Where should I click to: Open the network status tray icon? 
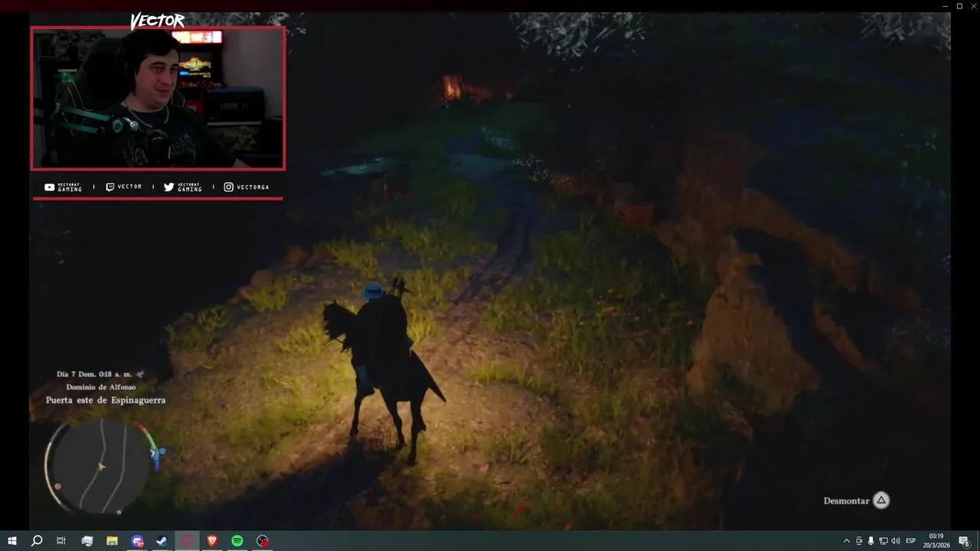point(883,541)
